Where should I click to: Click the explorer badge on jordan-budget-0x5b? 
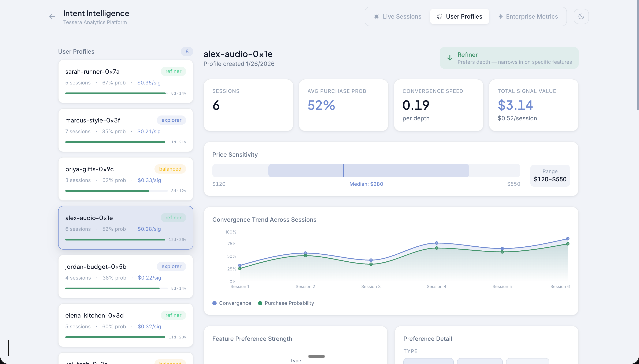click(171, 266)
